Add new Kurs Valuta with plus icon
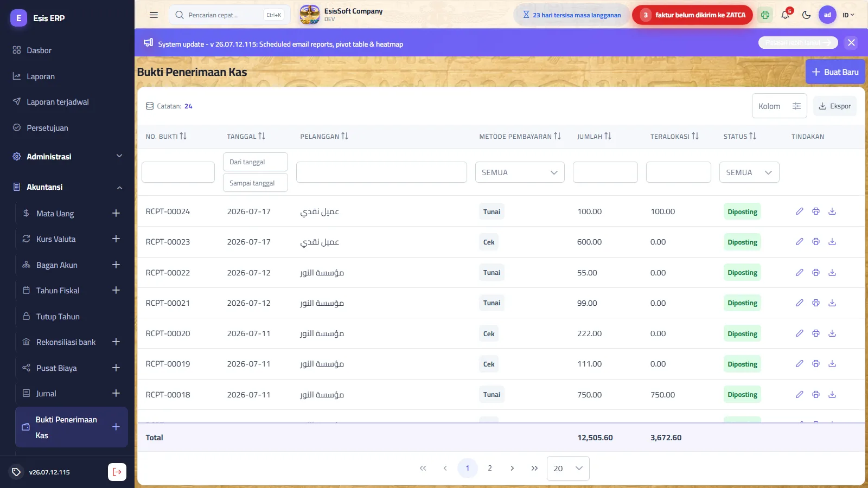Screen dimensions: 868x488 click(116, 239)
